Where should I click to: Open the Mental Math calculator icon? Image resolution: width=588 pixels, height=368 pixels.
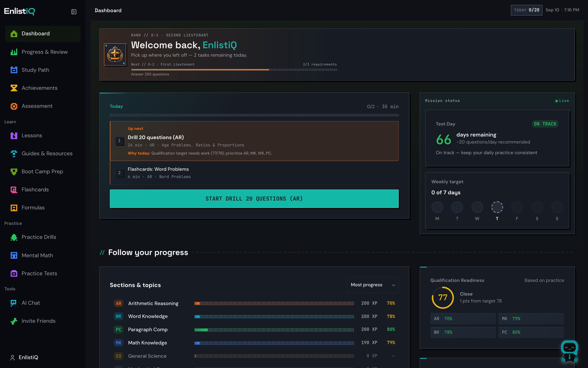(14, 255)
